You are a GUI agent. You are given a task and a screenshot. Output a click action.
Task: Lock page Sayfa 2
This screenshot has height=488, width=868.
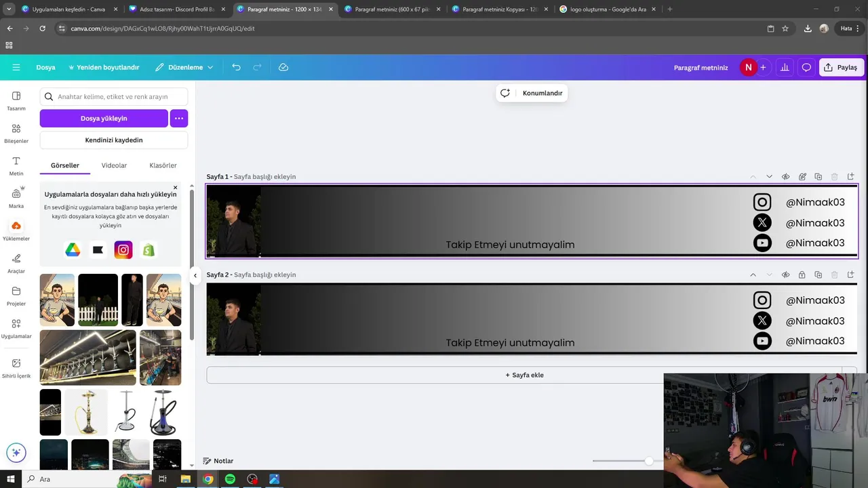tap(802, 274)
